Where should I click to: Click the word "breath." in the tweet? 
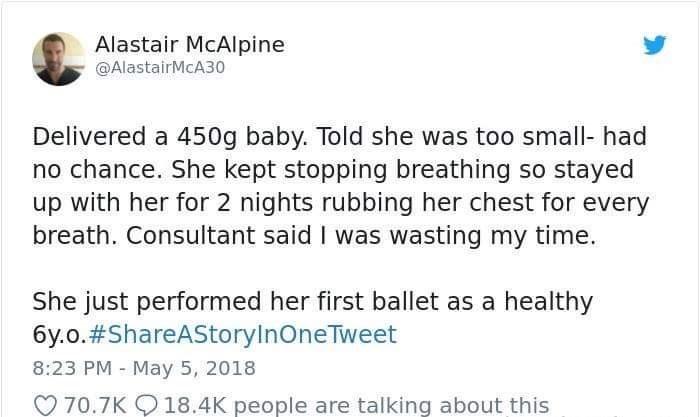coord(70,236)
